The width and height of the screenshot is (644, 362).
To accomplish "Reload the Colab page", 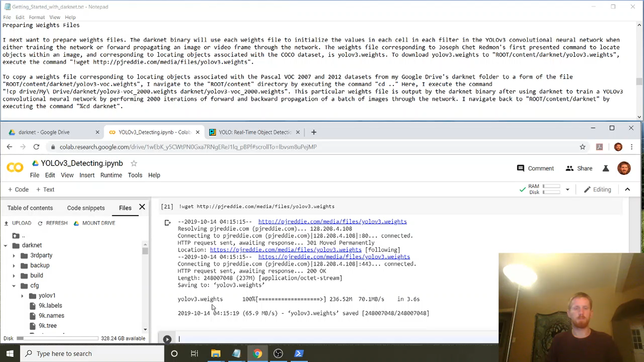I will click(36, 147).
